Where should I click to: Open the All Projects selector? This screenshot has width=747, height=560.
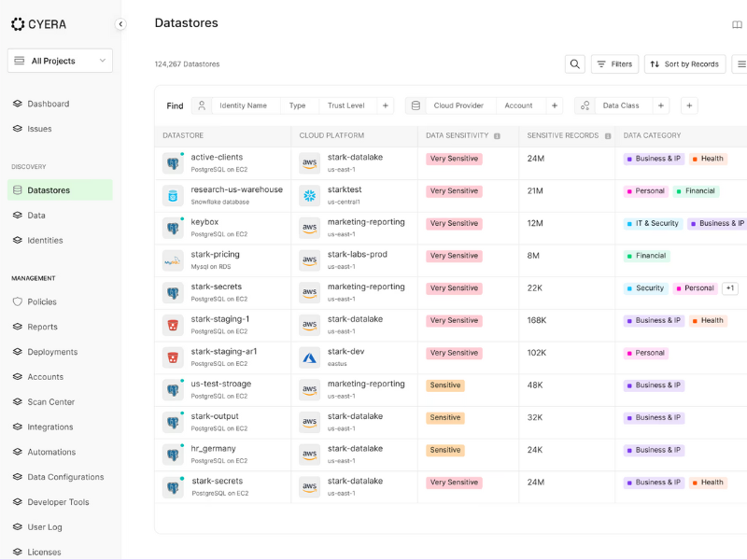click(59, 60)
